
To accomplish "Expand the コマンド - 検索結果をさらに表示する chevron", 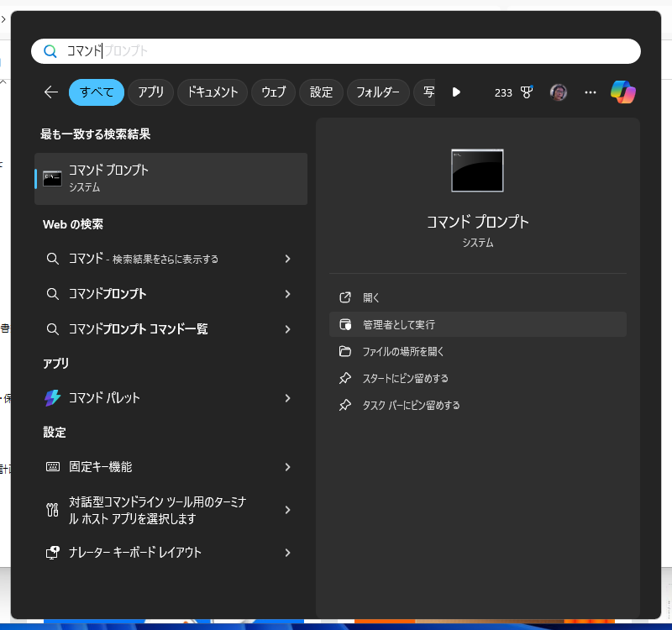I will [287, 259].
